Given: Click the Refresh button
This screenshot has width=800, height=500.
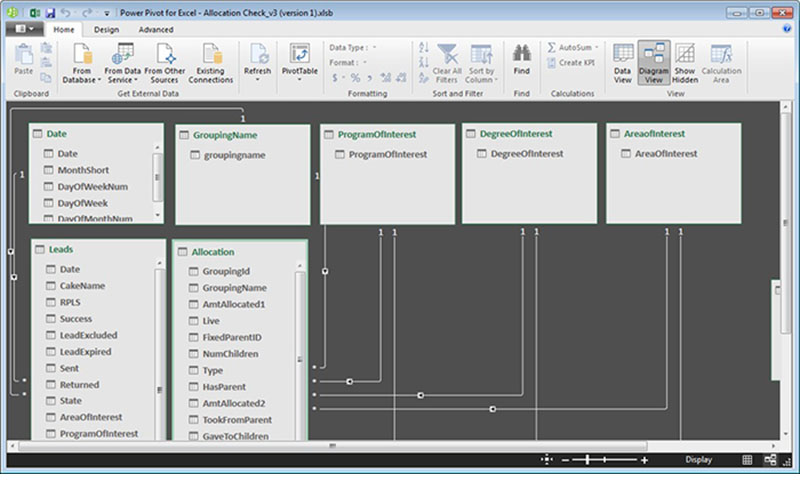Looking at the screenshot, I should (258, 62).
